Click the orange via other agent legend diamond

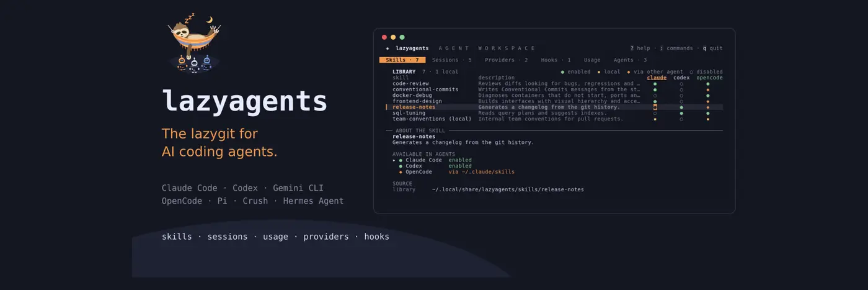click(x=628, y=72)
